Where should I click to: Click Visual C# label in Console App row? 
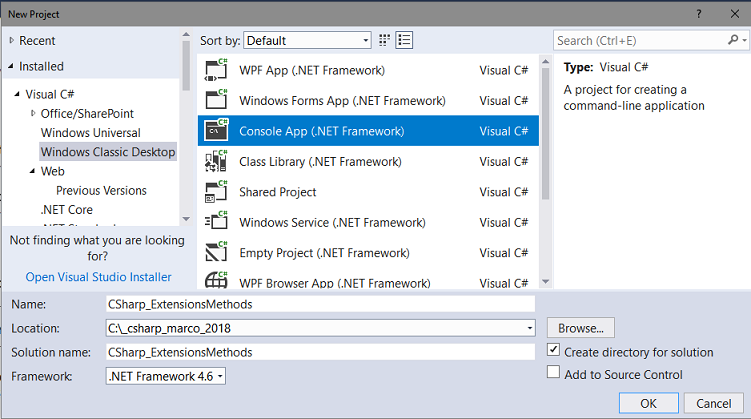click(503, 131)
